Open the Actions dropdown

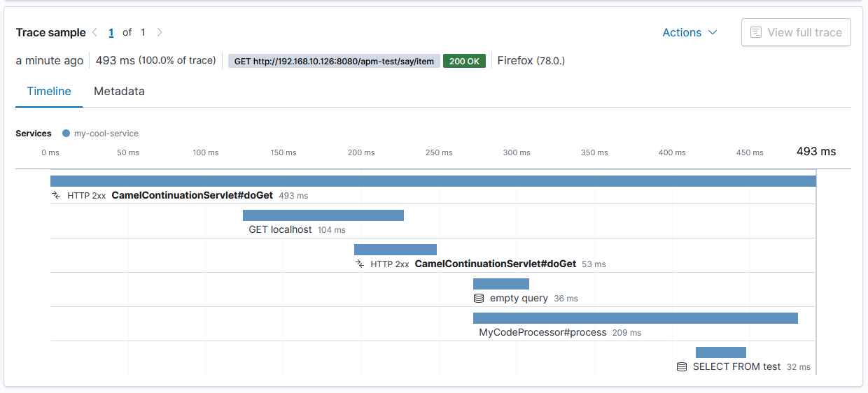689,32
